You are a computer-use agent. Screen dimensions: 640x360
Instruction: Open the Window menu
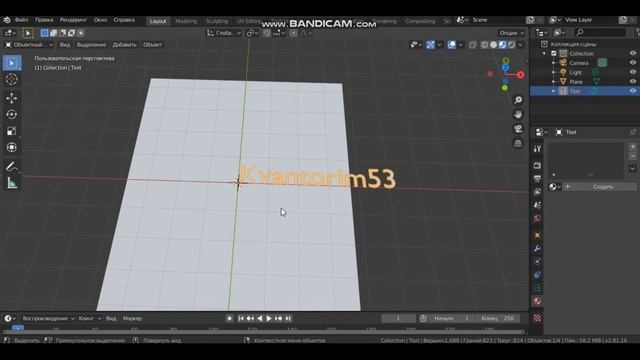coord(100,20)
